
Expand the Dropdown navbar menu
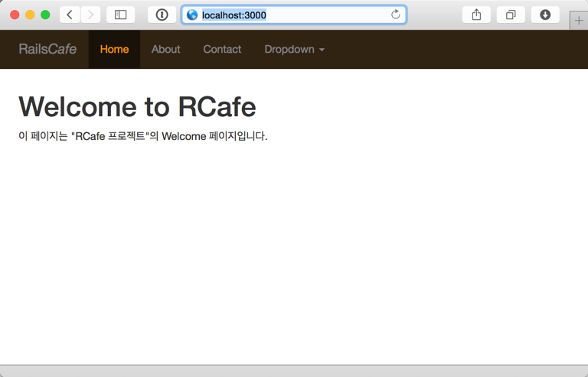(x=294, y=49)
